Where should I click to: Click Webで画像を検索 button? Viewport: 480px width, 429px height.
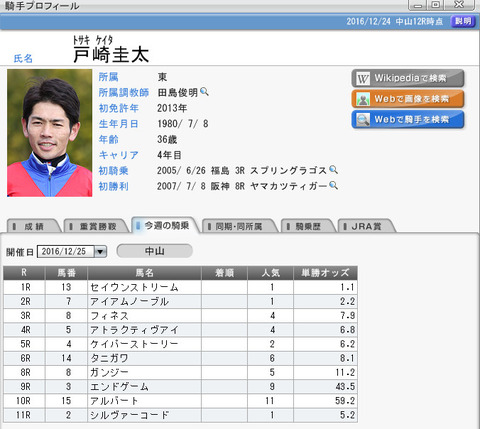(408, 99)
